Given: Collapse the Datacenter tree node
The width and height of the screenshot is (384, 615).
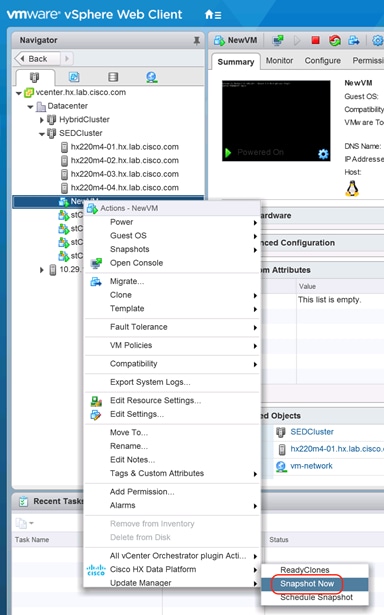Looking at the screenshot, I should point(30,107).
